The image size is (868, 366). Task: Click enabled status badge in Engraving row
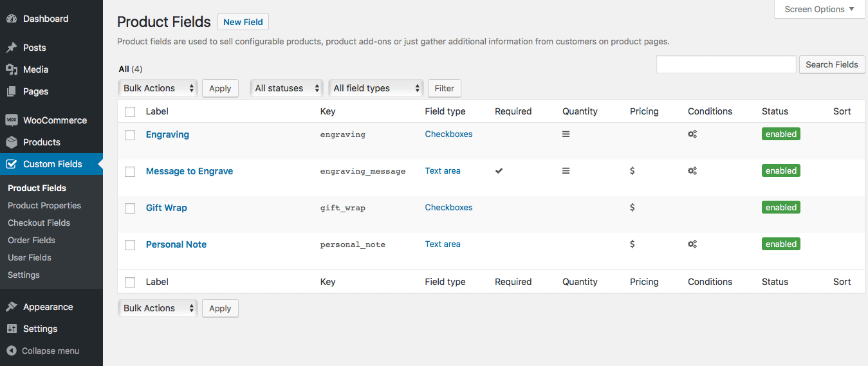(781, 134)
